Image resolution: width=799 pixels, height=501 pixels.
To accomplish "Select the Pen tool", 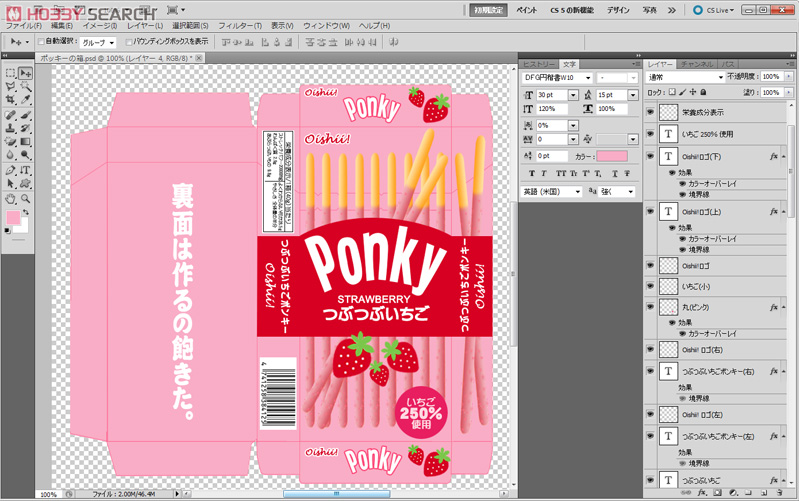I will (10, 170).
